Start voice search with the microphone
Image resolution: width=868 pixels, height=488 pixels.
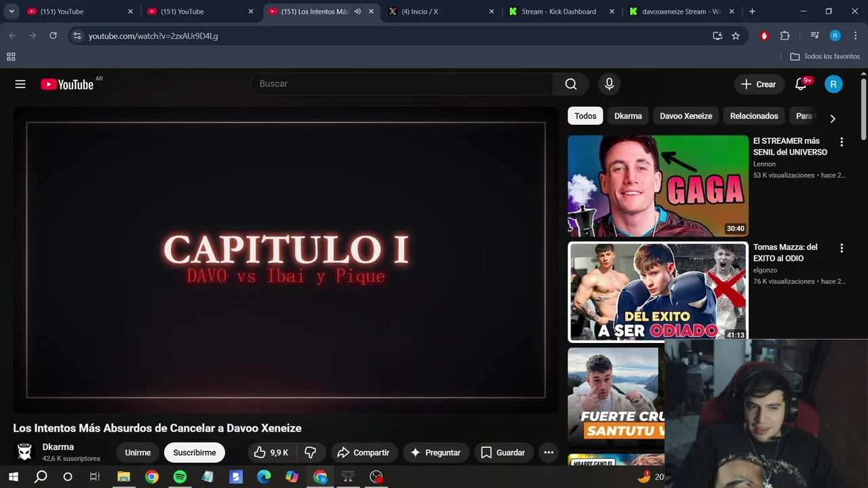click(x=609, y=84)
